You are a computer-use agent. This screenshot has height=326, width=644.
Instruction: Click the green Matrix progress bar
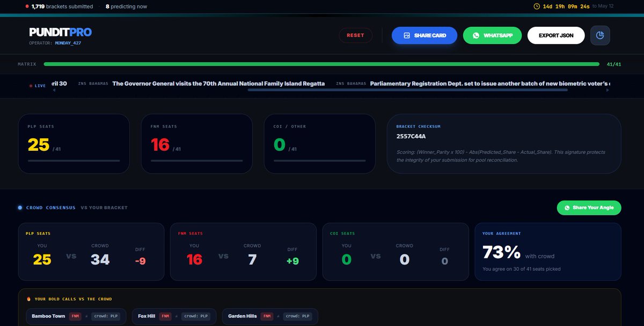tap(321, 64)
